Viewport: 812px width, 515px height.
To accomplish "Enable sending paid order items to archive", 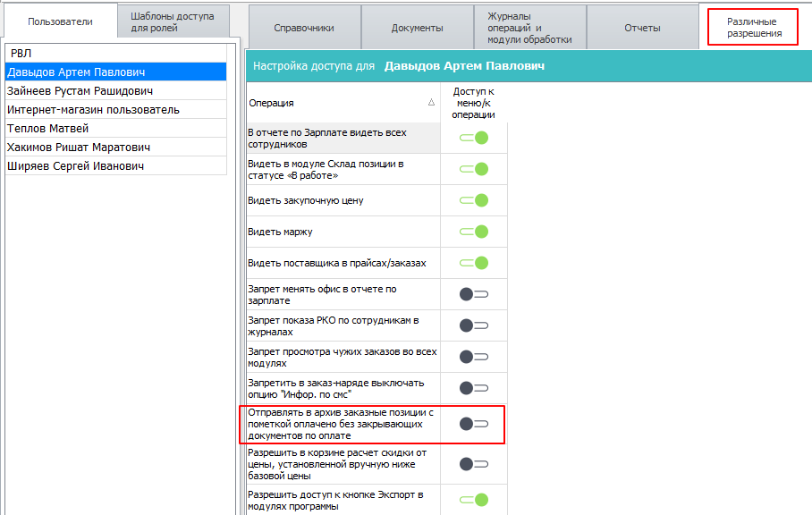I will click(x=474, y=424).
